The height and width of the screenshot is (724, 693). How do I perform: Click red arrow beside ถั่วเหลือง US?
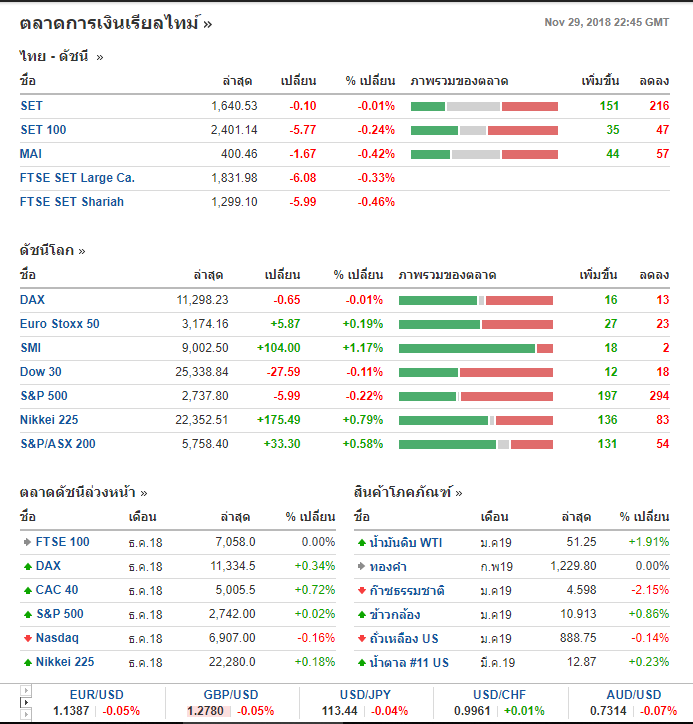(362, 639)
